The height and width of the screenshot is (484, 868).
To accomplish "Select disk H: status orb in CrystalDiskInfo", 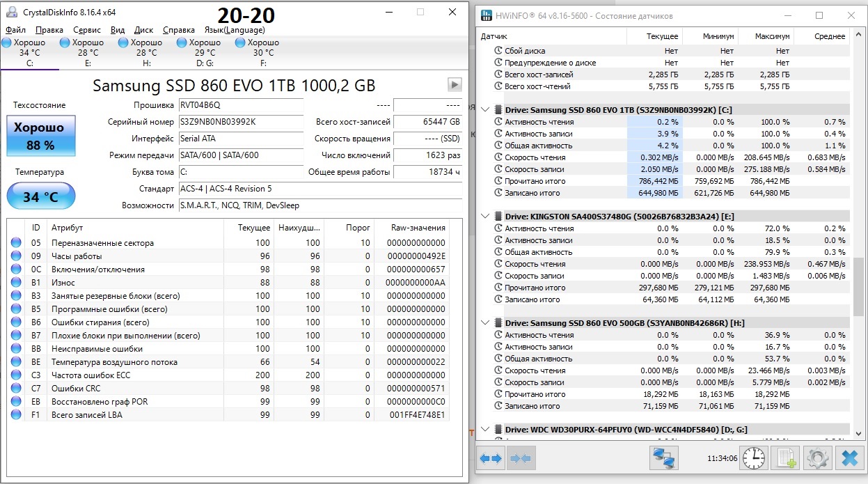I will [123, 42].
